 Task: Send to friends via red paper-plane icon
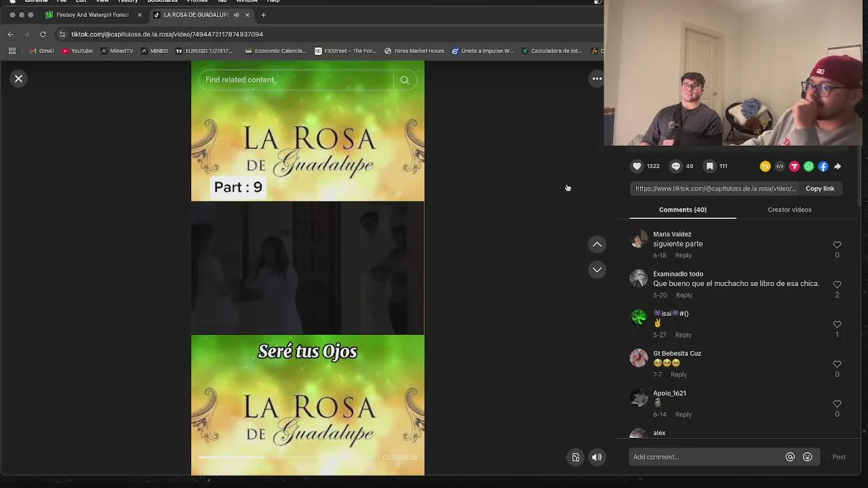click(794, 166)
